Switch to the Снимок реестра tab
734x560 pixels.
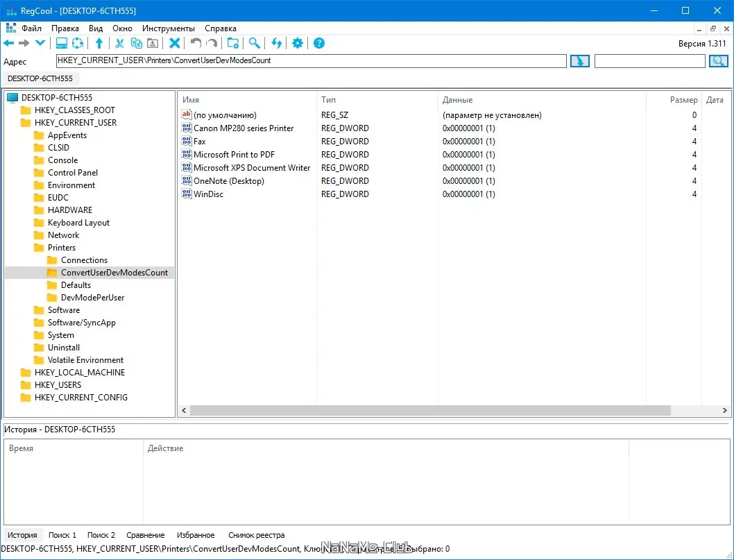[257, 535]
